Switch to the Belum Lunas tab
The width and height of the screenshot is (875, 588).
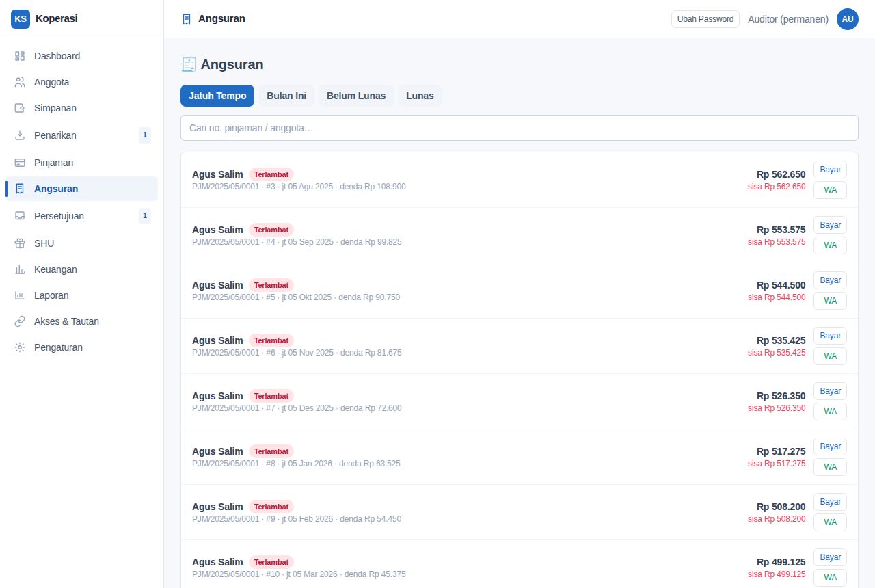(356, 96)
